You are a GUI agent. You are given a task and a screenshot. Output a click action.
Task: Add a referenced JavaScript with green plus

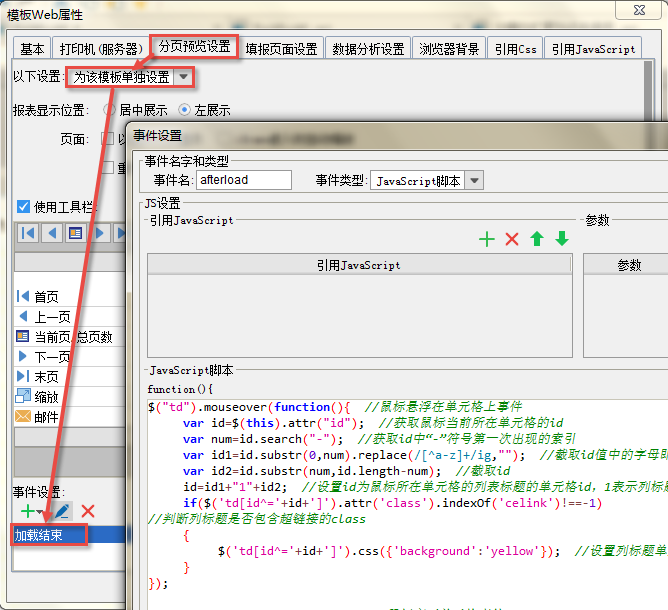pyautogui.click(x=487, y=239)
